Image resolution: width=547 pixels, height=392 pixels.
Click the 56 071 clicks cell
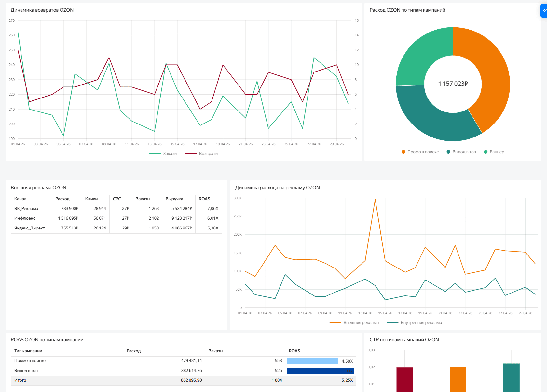[x=96, y=218]
